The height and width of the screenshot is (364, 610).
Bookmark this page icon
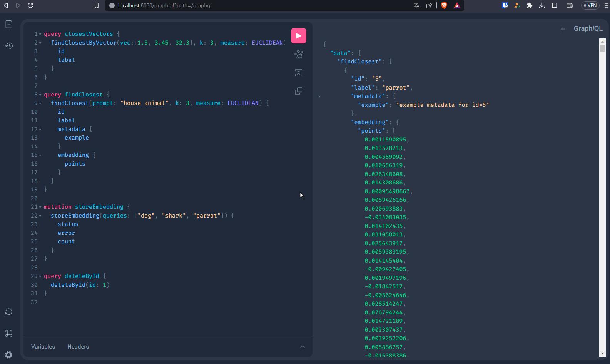[97, 5]
